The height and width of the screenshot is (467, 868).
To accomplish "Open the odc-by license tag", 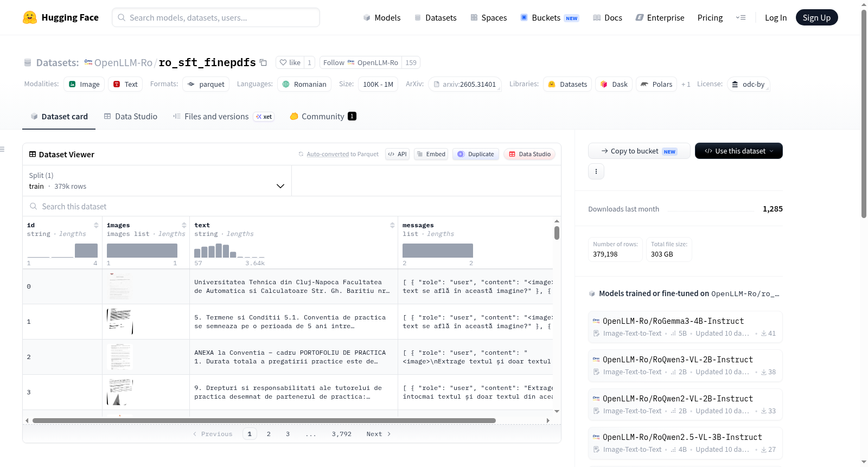I will [748, 84].
